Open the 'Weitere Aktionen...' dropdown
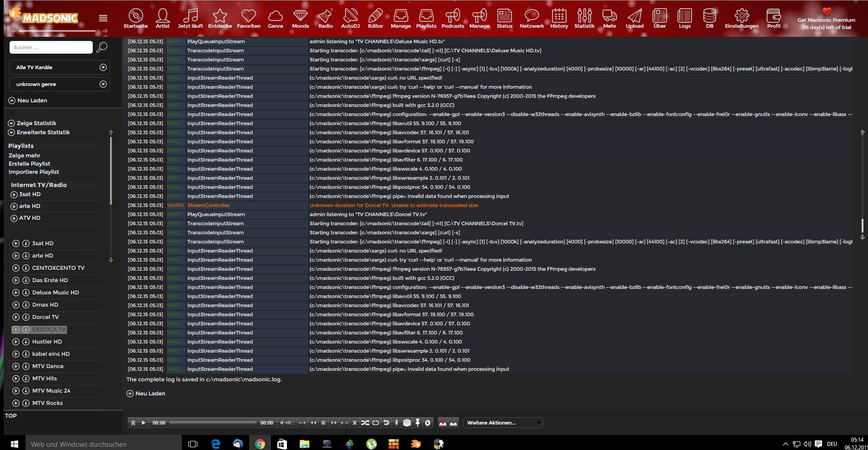Viewport: 868px width, 450px height. [x=503, y=423]
